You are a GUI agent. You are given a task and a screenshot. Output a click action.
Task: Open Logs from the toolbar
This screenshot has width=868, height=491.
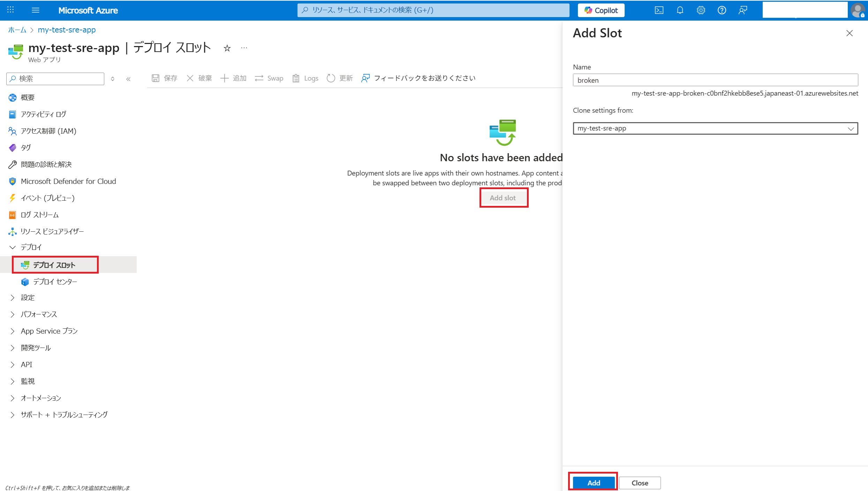click(x=305, y=78)
